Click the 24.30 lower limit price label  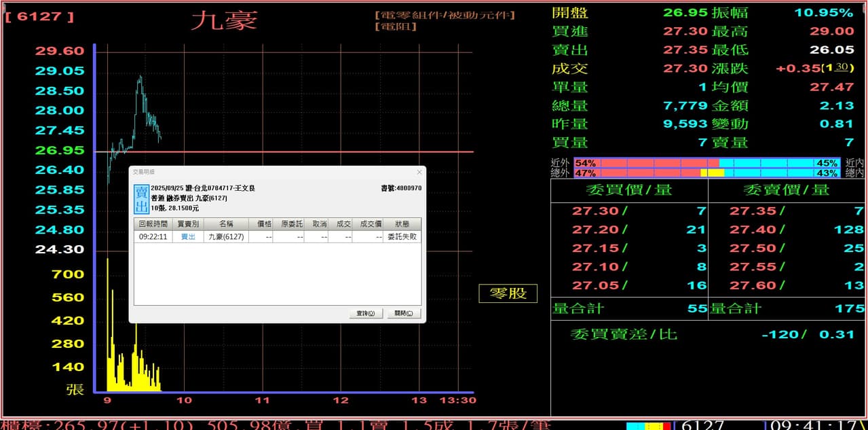(60, 249)
